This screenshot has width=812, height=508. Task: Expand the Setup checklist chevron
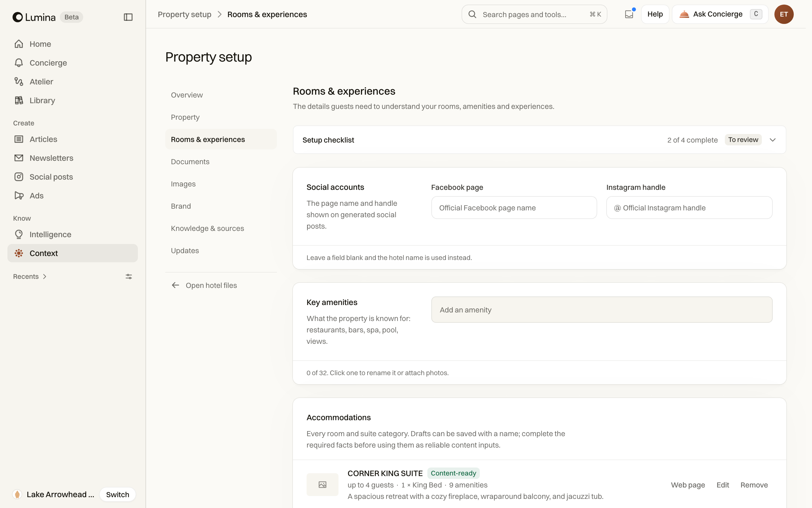point(773,140)
